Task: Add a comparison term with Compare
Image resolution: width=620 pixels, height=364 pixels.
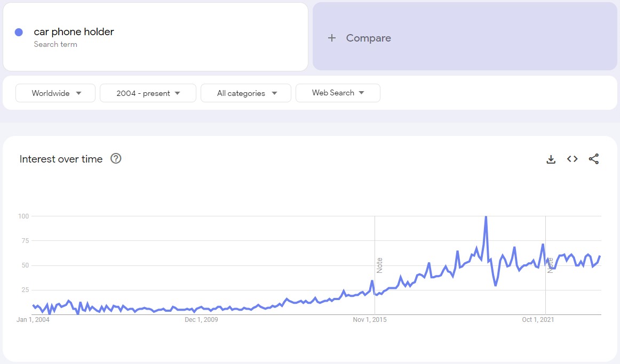Action: pos(368,38)
